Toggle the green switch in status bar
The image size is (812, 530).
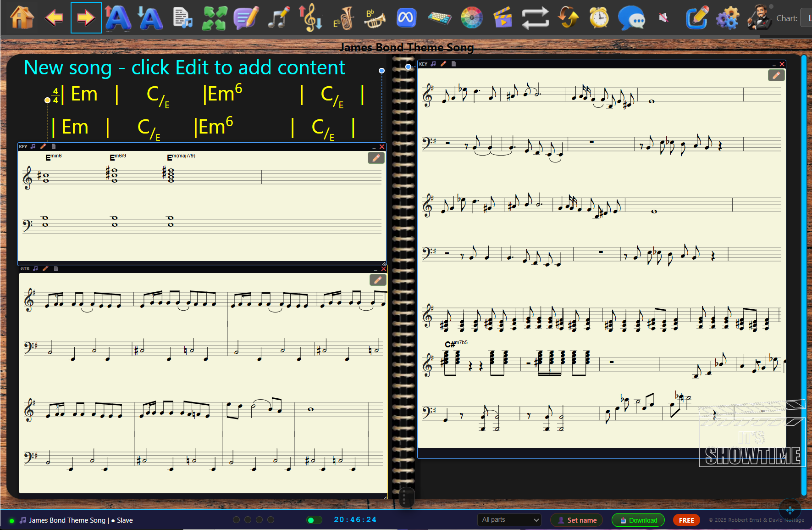314,520
